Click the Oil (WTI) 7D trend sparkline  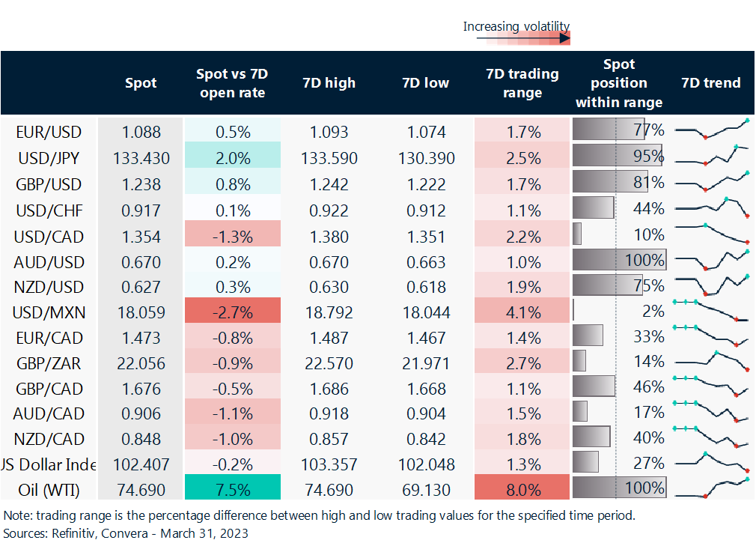point(711,488)
